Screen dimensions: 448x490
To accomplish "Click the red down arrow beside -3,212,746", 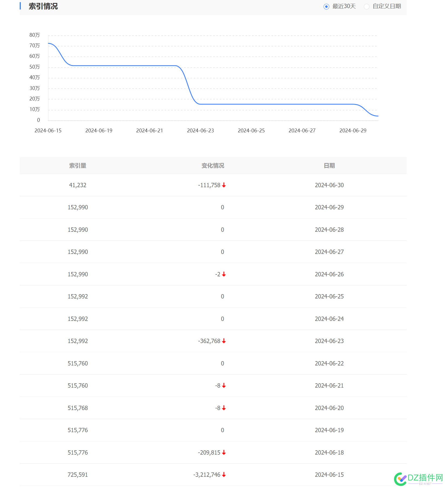I will (x=224, y=475).
